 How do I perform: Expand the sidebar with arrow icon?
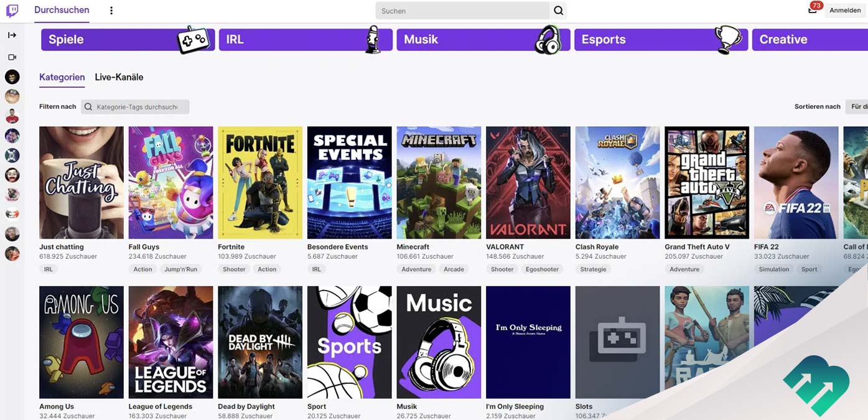point(12,35)
